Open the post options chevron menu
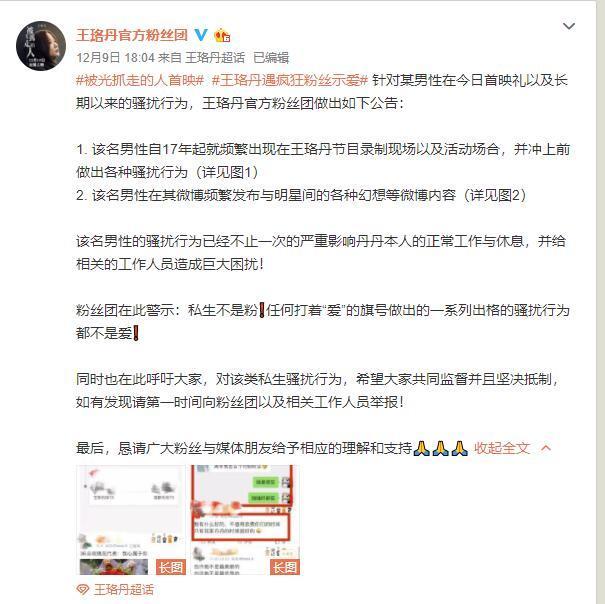 pyautogui.click(x=569, y=26)
